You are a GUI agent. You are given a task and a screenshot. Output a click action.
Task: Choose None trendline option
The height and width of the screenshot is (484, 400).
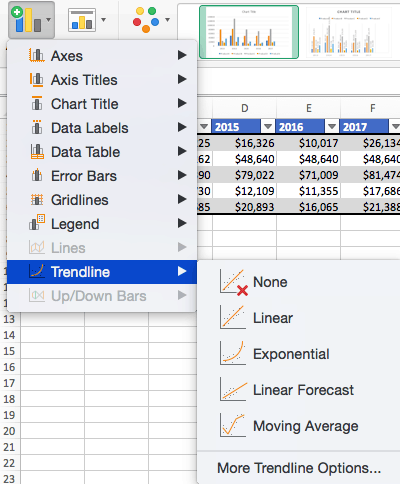(x=299, y=282)
